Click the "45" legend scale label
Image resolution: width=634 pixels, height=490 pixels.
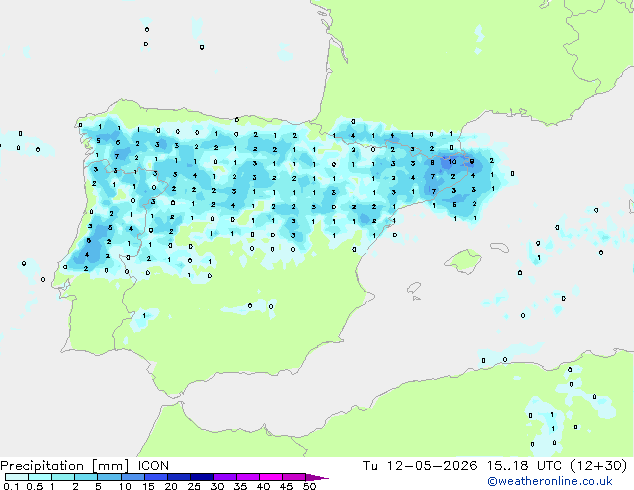286,486
